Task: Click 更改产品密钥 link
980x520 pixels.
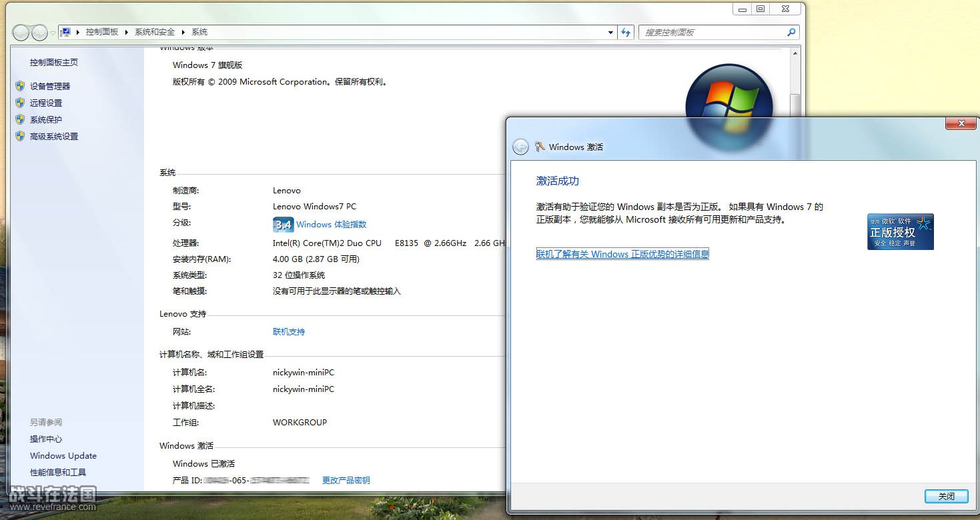Action: pos(346,480)
